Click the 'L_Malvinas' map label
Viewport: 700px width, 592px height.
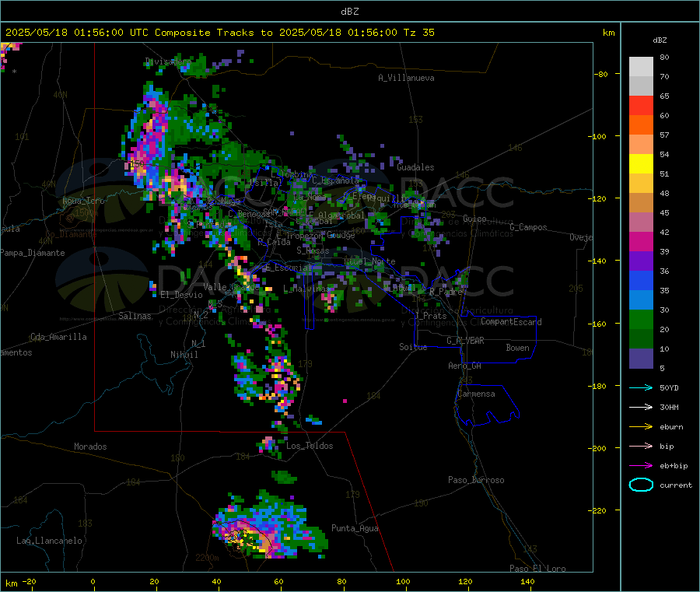(306, 289)
